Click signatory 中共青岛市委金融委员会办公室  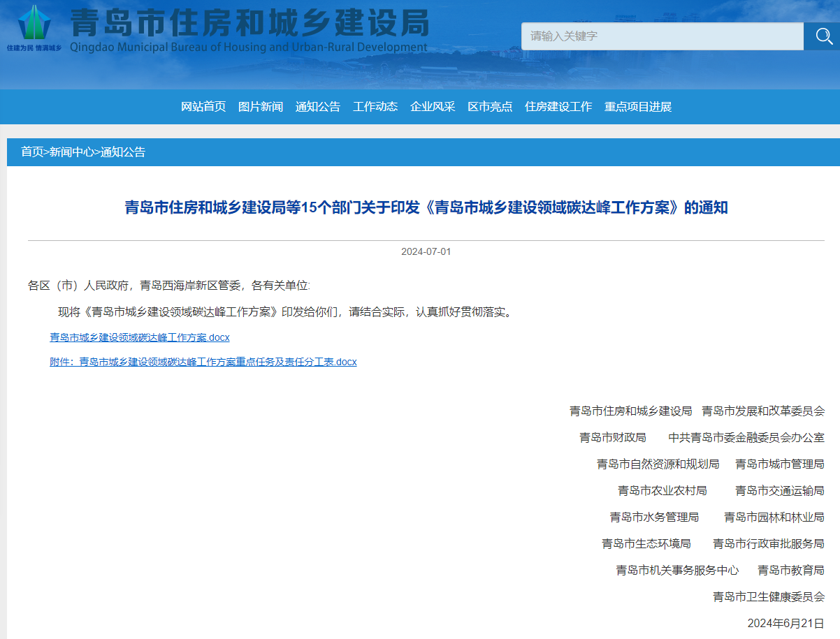click(x=746, y=437)
